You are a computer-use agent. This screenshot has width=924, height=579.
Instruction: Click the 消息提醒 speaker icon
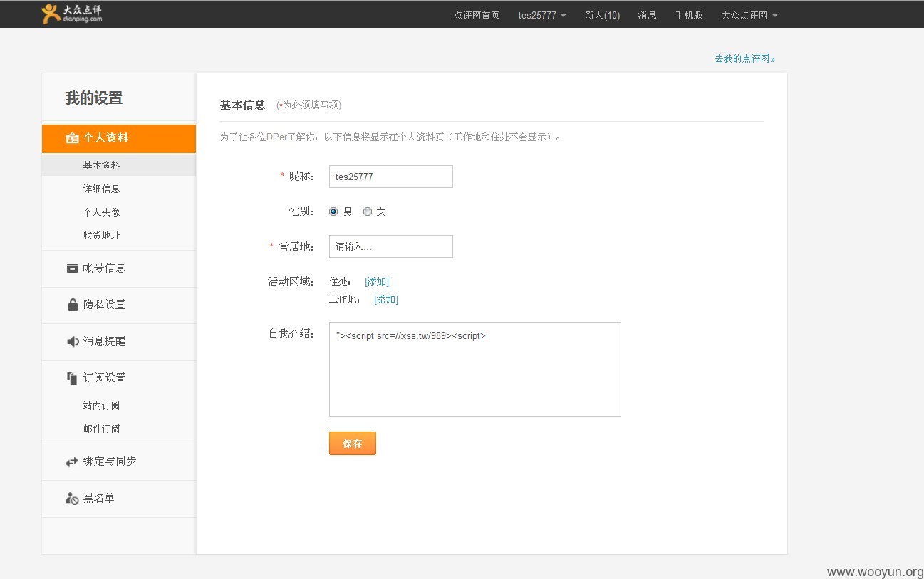click(x=72, y=342)
